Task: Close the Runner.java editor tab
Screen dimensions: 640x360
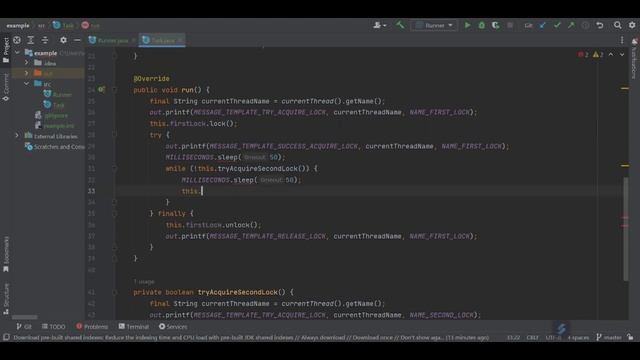Action: pos(133,40)
